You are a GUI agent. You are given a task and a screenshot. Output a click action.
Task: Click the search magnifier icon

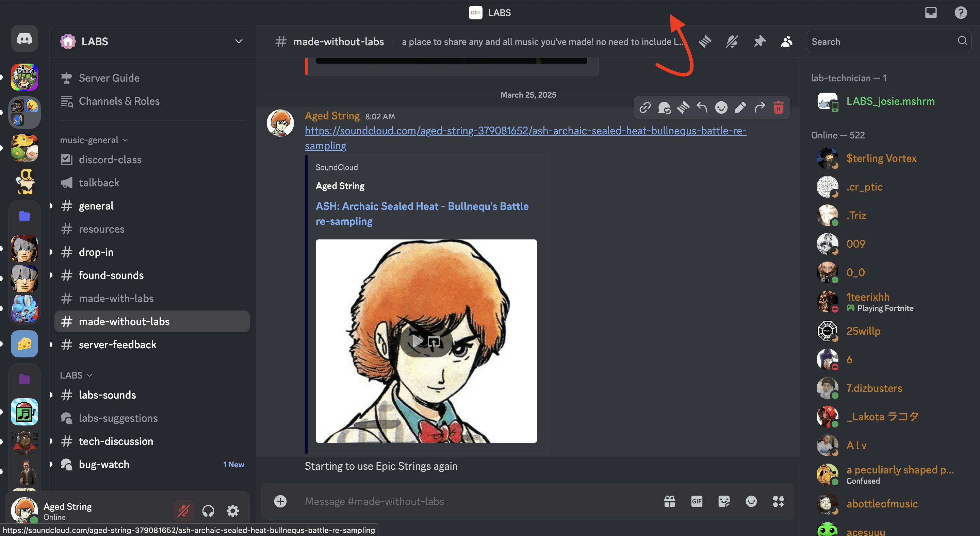pos(962,41)
